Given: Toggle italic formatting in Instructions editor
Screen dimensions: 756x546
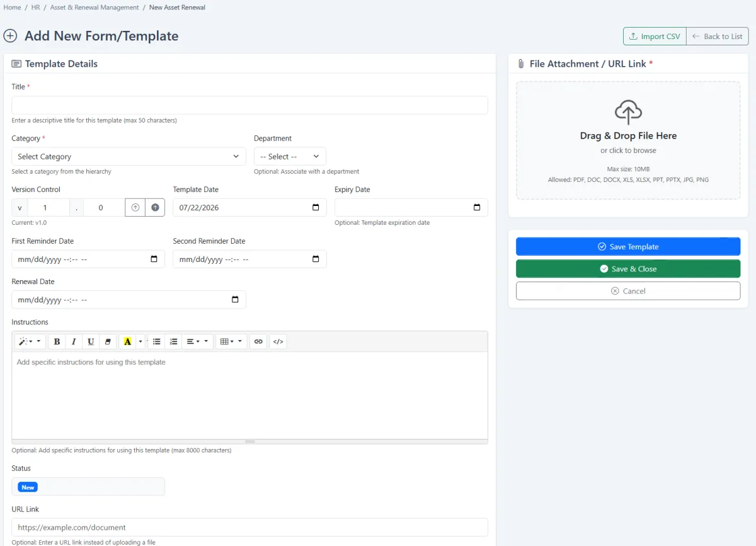Looking at the screenshot, I should 74,341.
